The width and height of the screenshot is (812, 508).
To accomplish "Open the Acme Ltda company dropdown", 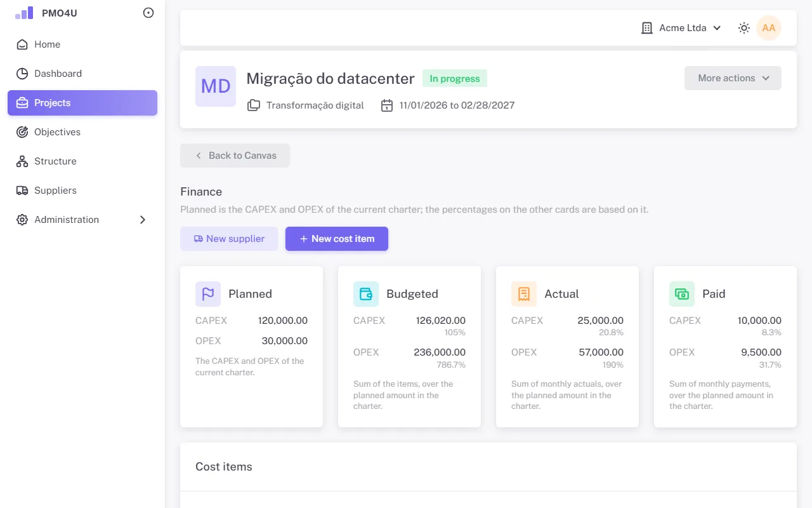I will tap(681, 28).
